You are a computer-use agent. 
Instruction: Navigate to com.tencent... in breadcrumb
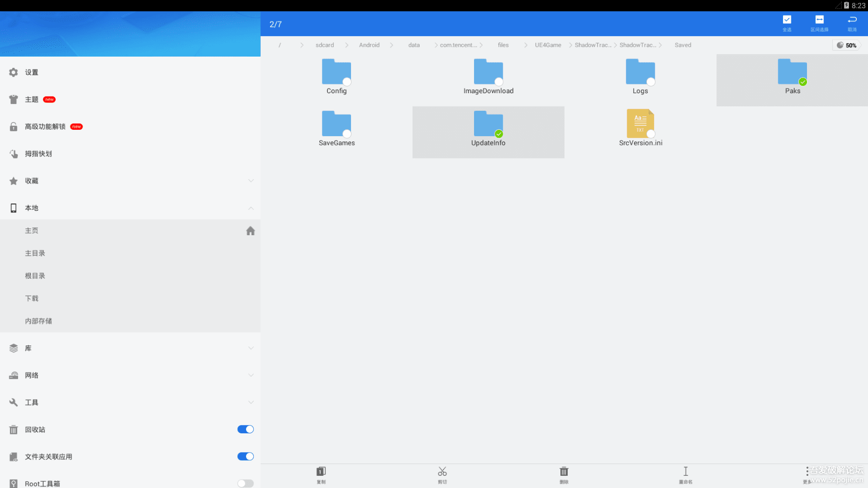tap(458, 45)
